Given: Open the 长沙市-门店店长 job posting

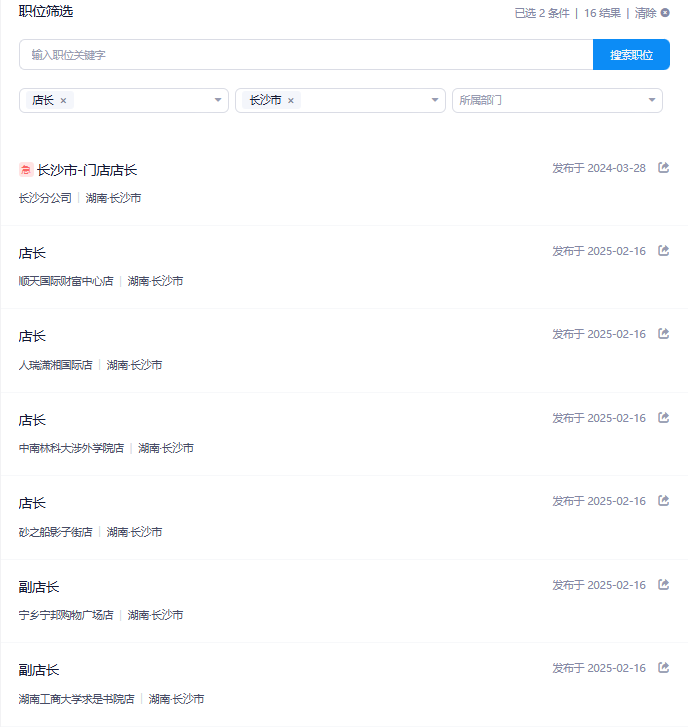Looking at the screenshot, I should click(87, 170).
